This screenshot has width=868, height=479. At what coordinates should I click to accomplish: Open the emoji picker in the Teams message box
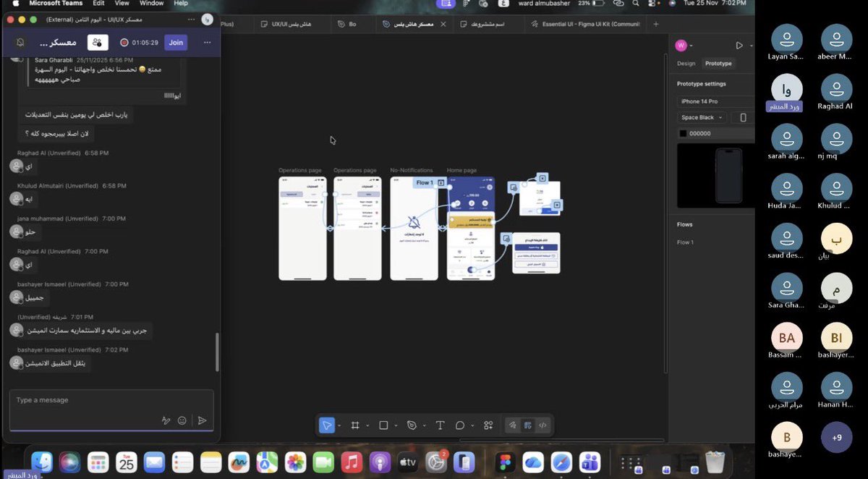tap(182, 420)
